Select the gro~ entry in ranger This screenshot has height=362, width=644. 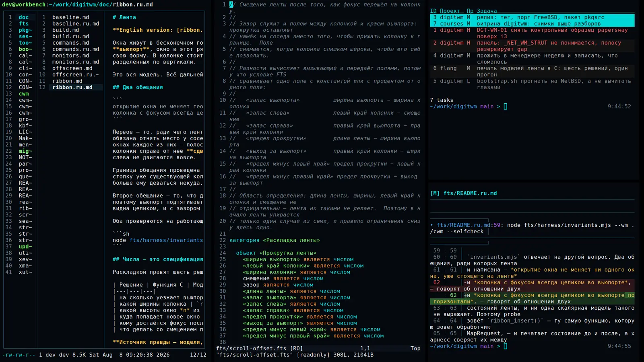pos(25,119)
